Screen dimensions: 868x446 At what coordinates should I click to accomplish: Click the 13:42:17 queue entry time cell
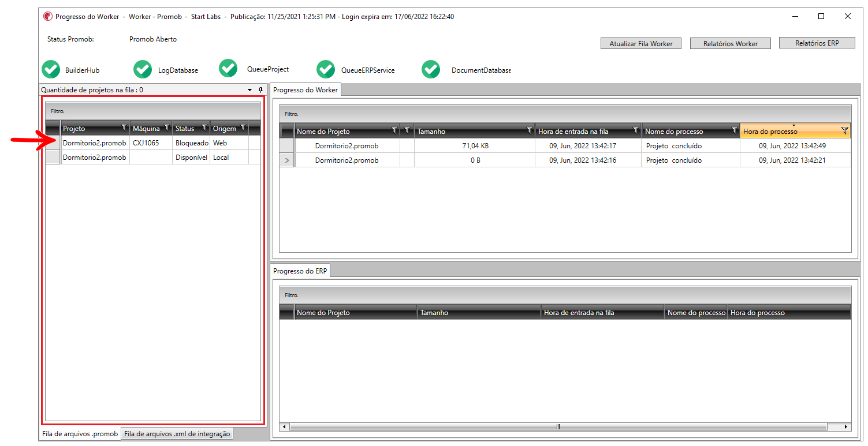tap(588, 145)
